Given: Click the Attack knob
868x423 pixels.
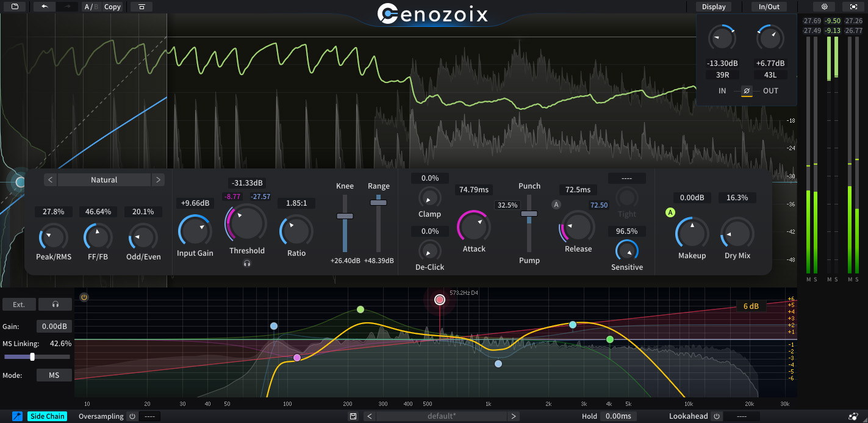Looking at the screenshot, I should click(474, 226).
